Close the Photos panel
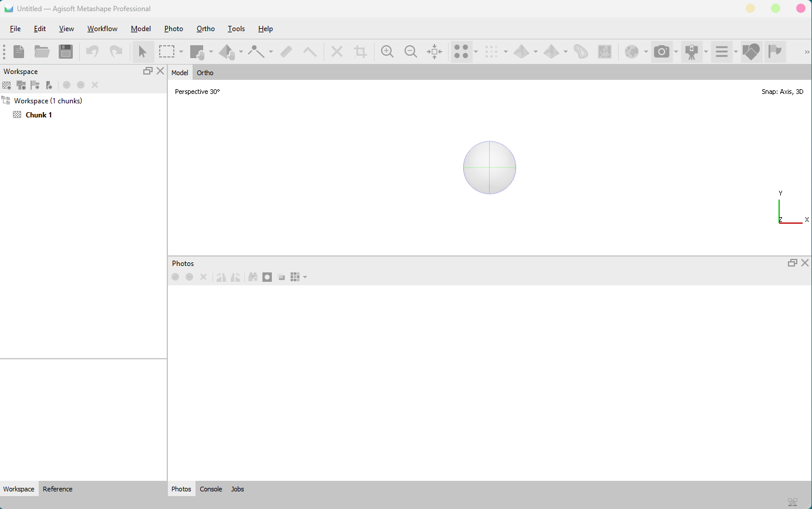 (805, 263)
